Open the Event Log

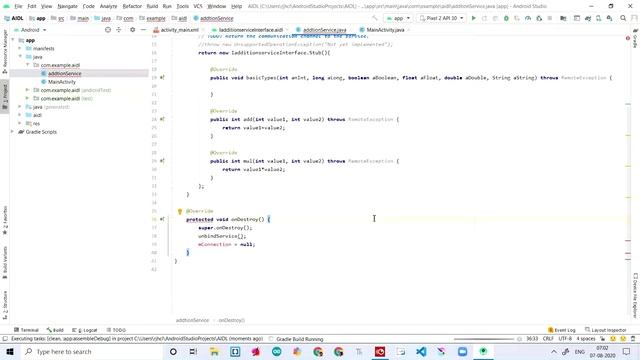562,330
